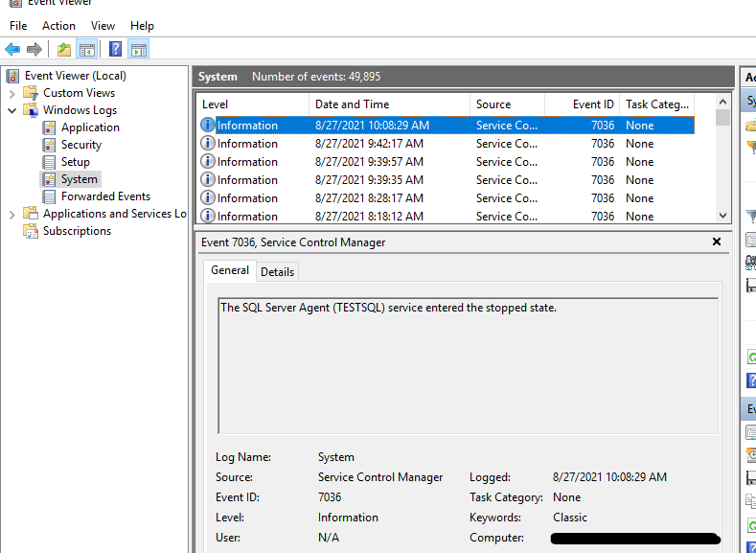The image size is (756, 553).
Task: Click the Logged date value in details
Action: [609, 477]
